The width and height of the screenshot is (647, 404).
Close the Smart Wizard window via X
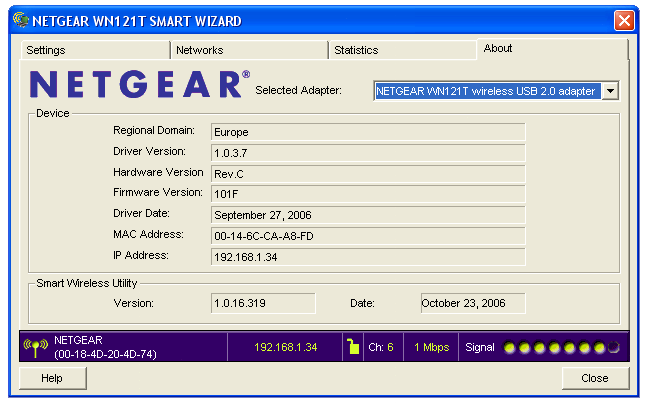[624, 20]
